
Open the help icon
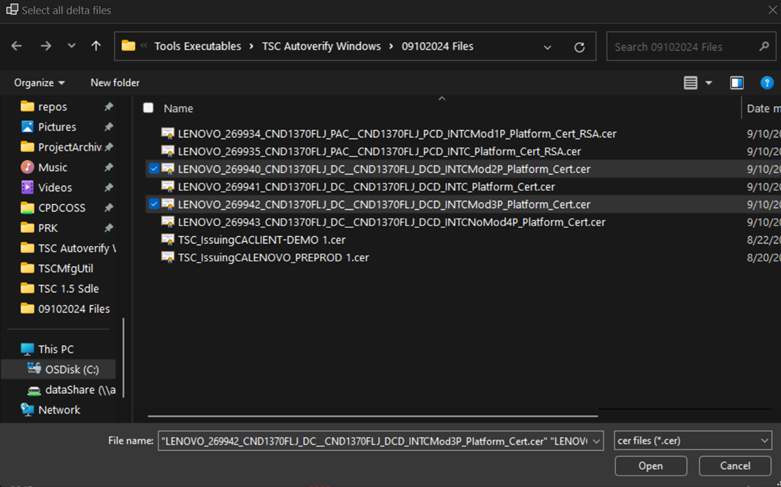coord(767,83)
